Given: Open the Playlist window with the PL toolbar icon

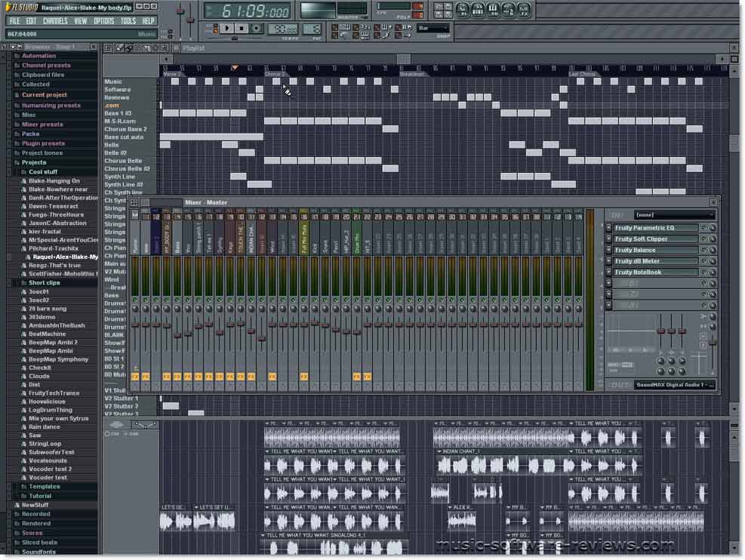Looking at the screenshot, I should coord(462,9).
